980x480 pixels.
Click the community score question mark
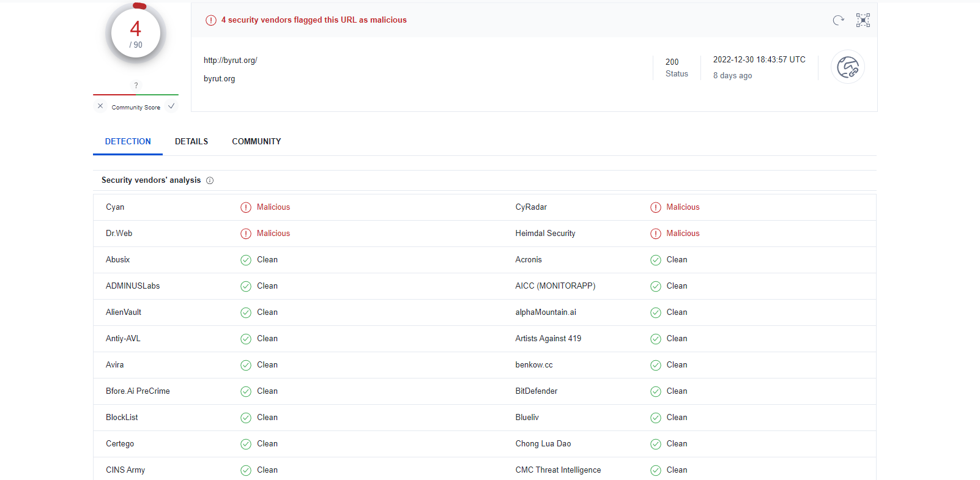(x=136, y=86)
